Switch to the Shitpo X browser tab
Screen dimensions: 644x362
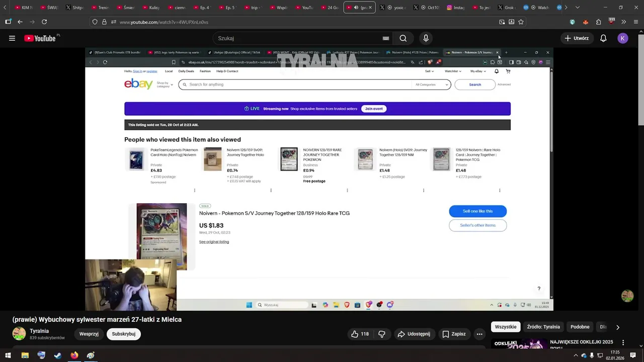[74, 8]
